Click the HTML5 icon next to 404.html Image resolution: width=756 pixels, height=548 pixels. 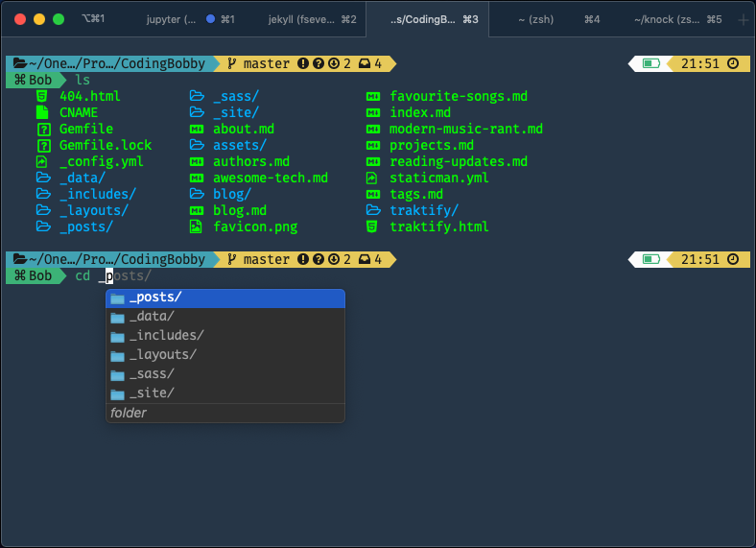point(42,96)
